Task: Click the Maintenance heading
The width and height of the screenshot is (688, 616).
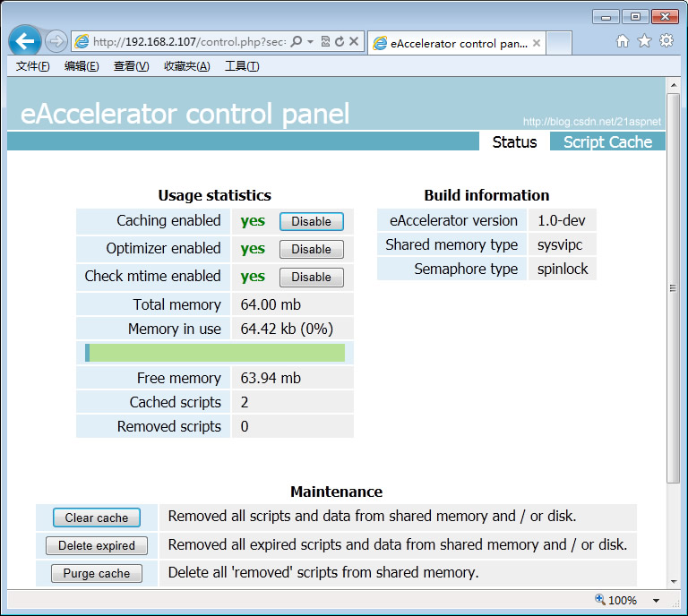Action: coord(337,492)
